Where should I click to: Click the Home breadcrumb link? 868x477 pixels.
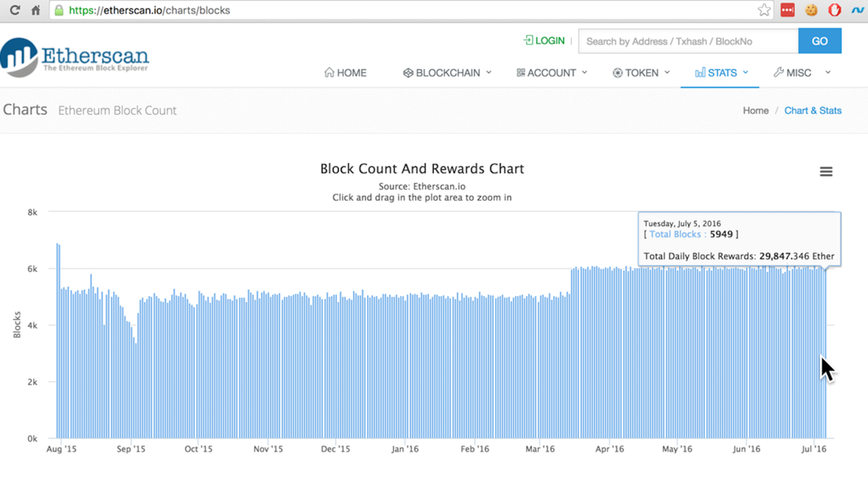point(756,111)
